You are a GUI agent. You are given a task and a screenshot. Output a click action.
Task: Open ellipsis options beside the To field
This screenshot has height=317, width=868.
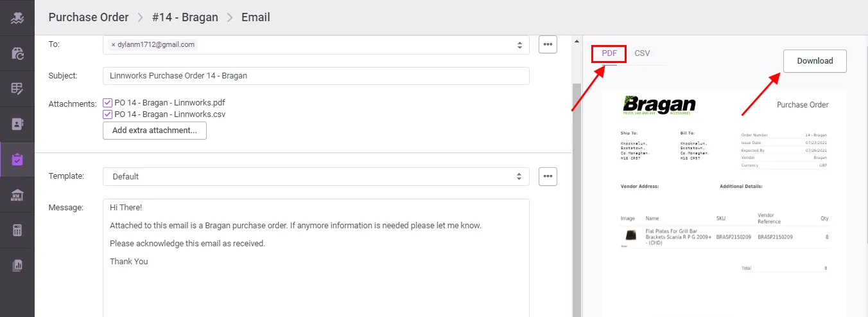548,44
